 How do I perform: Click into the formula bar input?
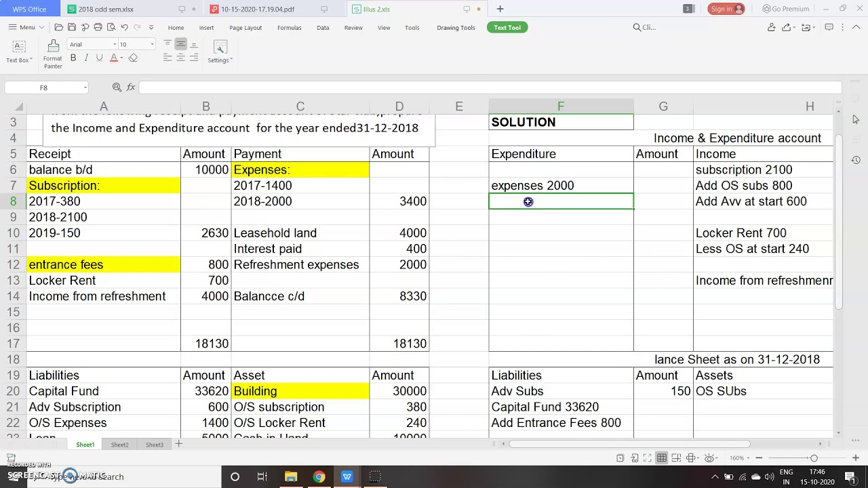[490, 87]
